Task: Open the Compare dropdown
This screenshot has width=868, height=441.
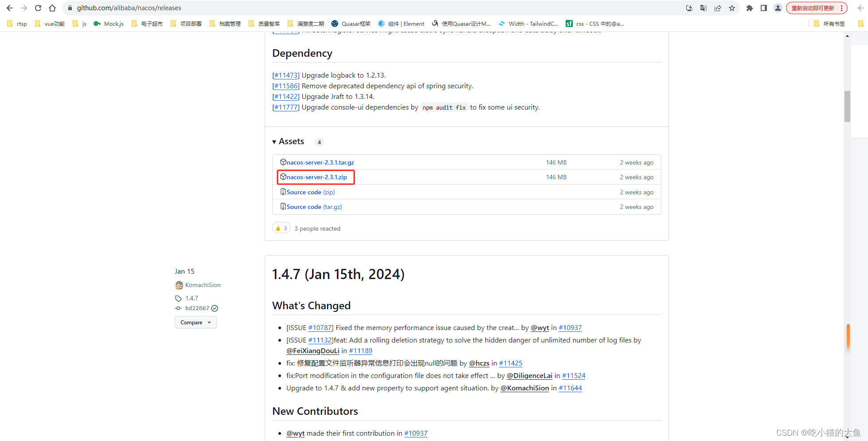Action: coord(195,323)
